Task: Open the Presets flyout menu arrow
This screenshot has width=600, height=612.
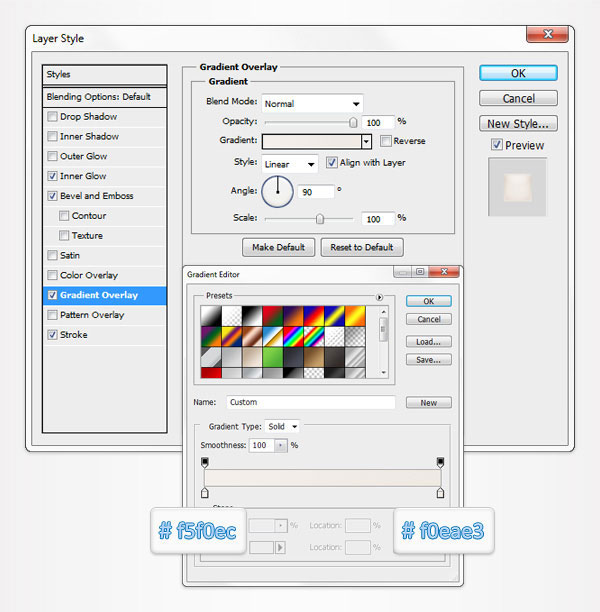Action: [x=379, y=297]
